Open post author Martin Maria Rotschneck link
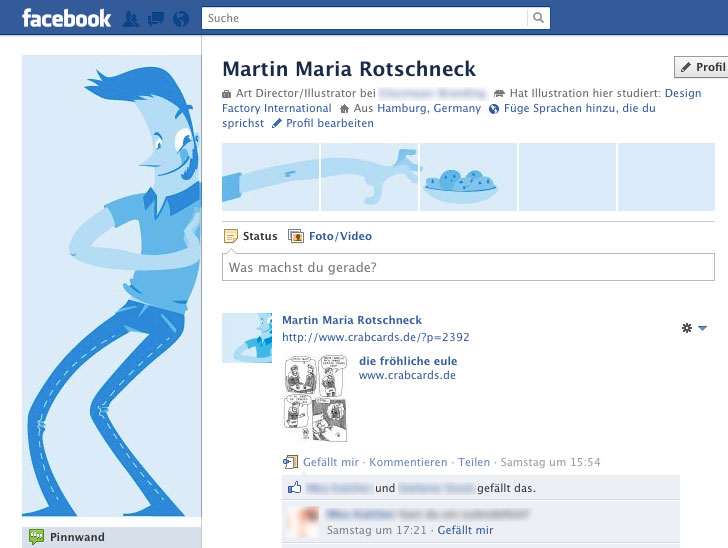Image resolution: width=728 pixels, height=548 pixels. pos(352,320)
